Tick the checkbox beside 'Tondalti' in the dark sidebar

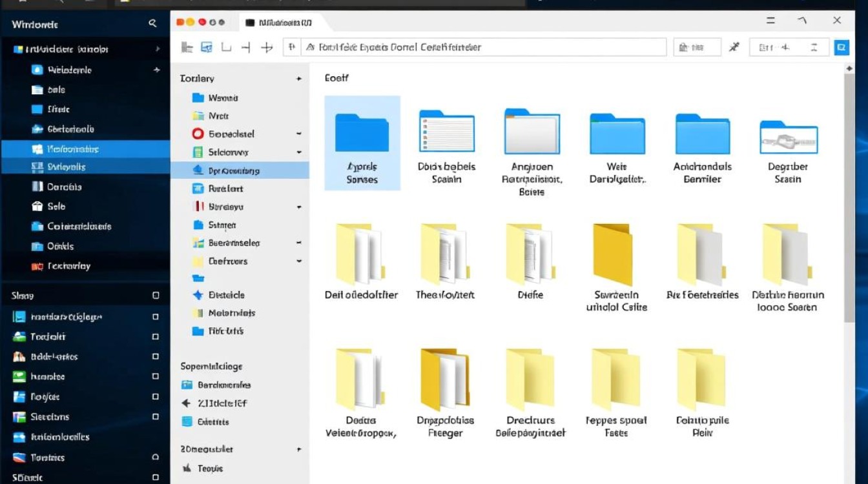tap(155, 337)
